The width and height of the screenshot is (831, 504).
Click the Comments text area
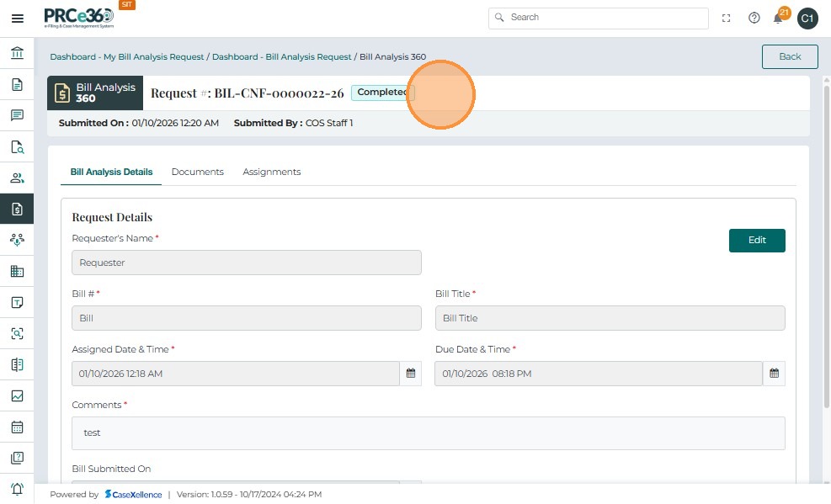pos(429,433)
